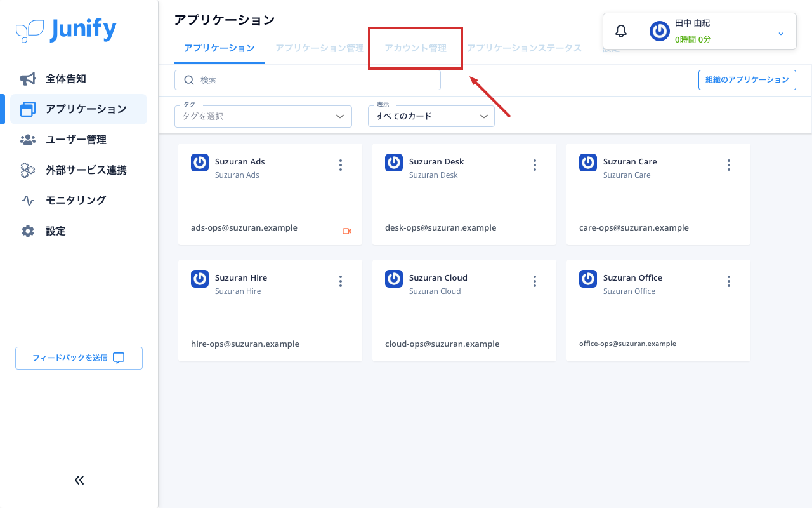Click the ユーザー管理 people icon
This screenshot has height=508, width=812.
pyautogui.click(x=28, y=140)
